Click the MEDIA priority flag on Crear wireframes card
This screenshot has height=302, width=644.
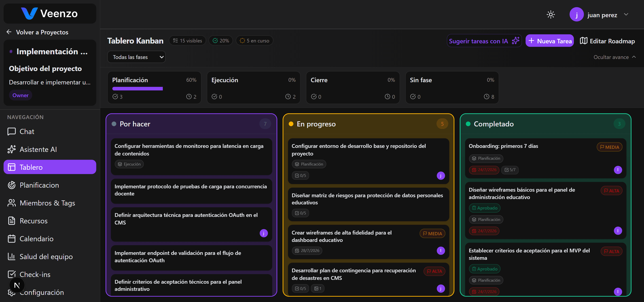coord(432,233)
